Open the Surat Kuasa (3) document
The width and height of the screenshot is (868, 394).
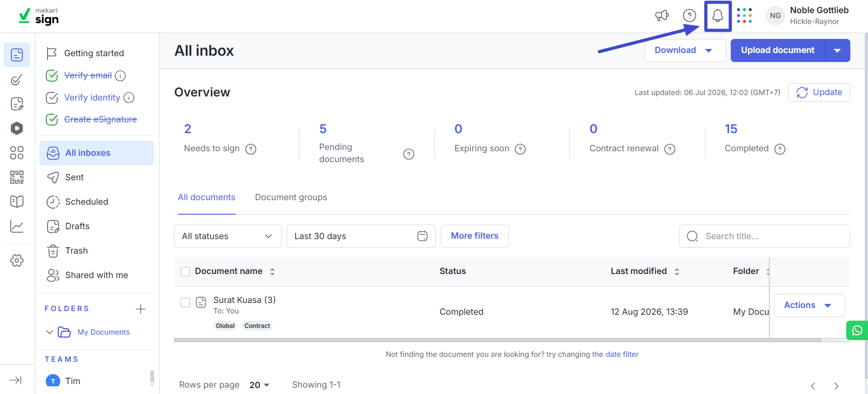pos(244,300)
